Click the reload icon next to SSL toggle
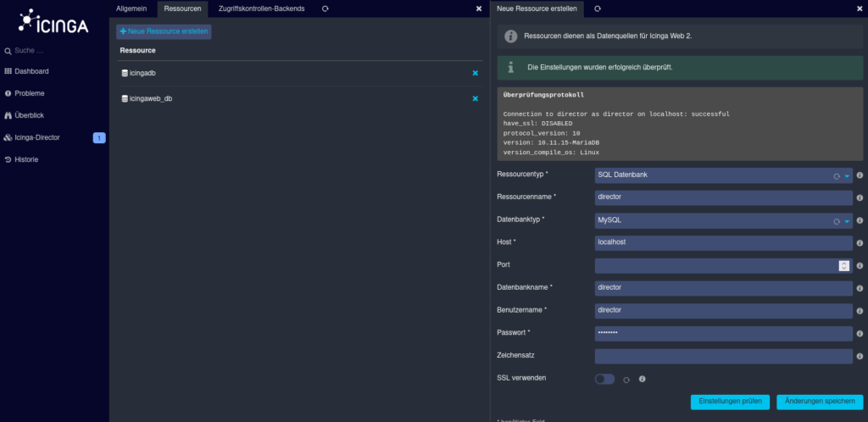 pyautogui.click(x=626, y=380)
